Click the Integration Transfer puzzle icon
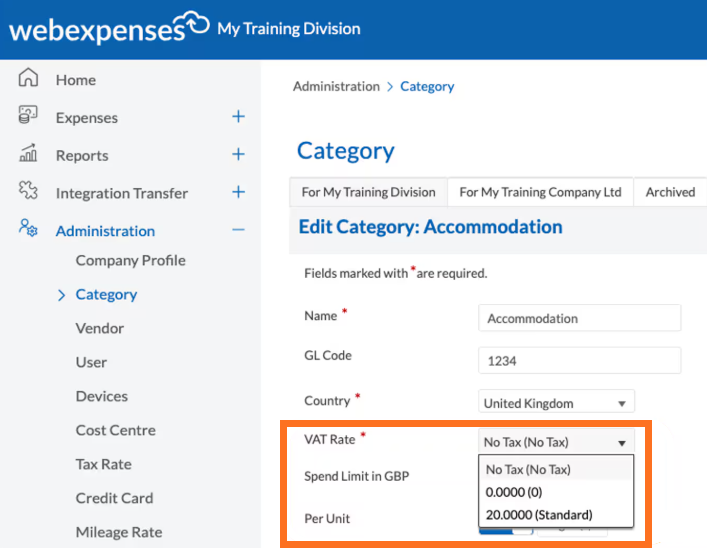707x548 pixels. click(x=28, y=190)
